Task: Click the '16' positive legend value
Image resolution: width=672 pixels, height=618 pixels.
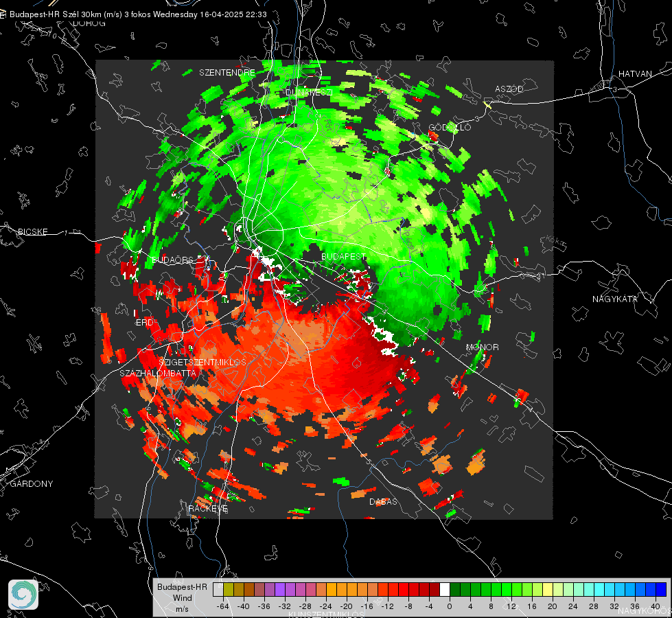Action: pyautogui.click(x=532, y=606)
